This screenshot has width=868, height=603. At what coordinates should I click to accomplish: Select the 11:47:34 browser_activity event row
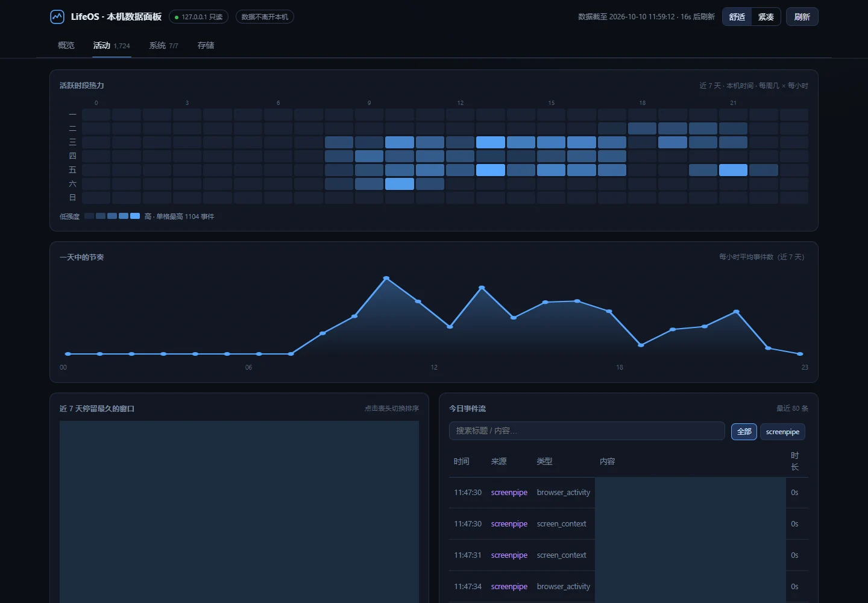[629, 587]
